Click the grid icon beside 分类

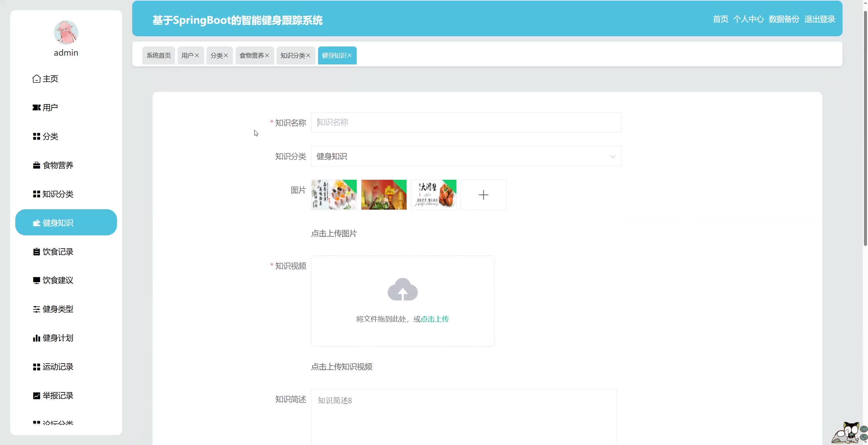tap(36, 136)
